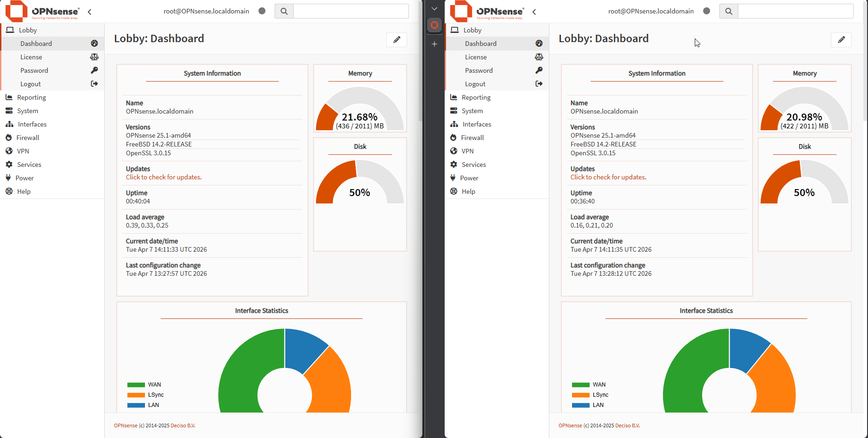Select the OPNsense tab icon in center strip
This screenshot has height=438, width=868.
point(434,25)
